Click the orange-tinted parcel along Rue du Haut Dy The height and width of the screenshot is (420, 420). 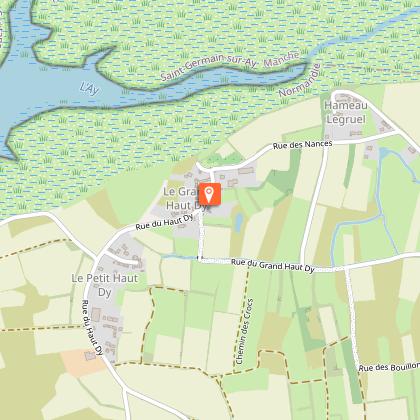83,362
